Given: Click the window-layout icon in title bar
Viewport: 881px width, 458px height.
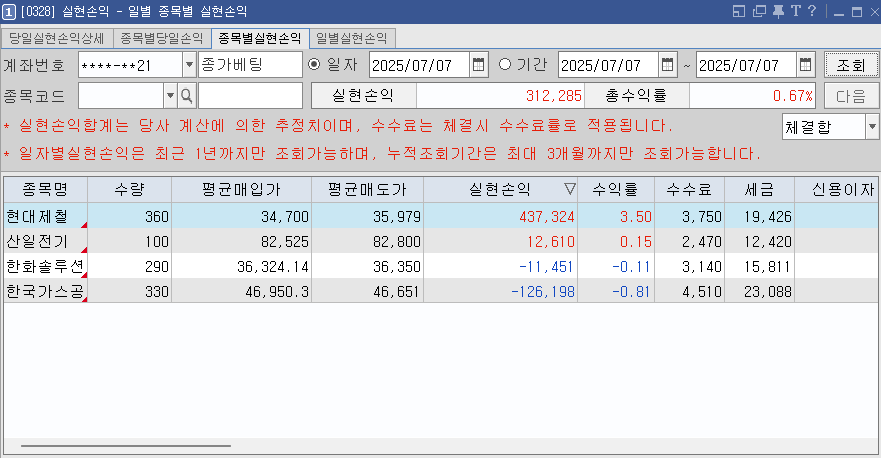Looking at the screenshot, I should tap(739, 11).
